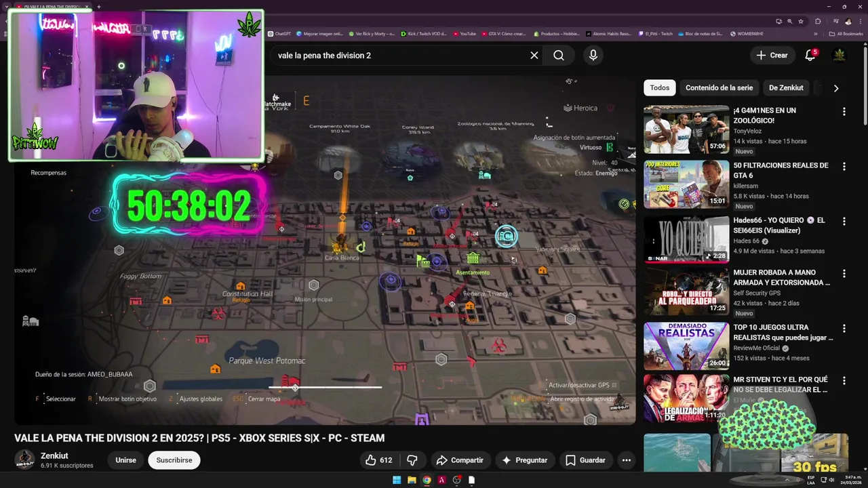The width and height of the screenshot is (868, 488).
Task: Open the red A app on the taskbar
Action: (x=441, y=480)
